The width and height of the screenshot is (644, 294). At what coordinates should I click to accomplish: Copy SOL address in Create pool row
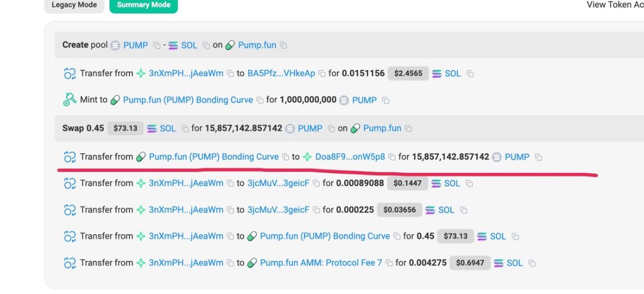[206, 45]
